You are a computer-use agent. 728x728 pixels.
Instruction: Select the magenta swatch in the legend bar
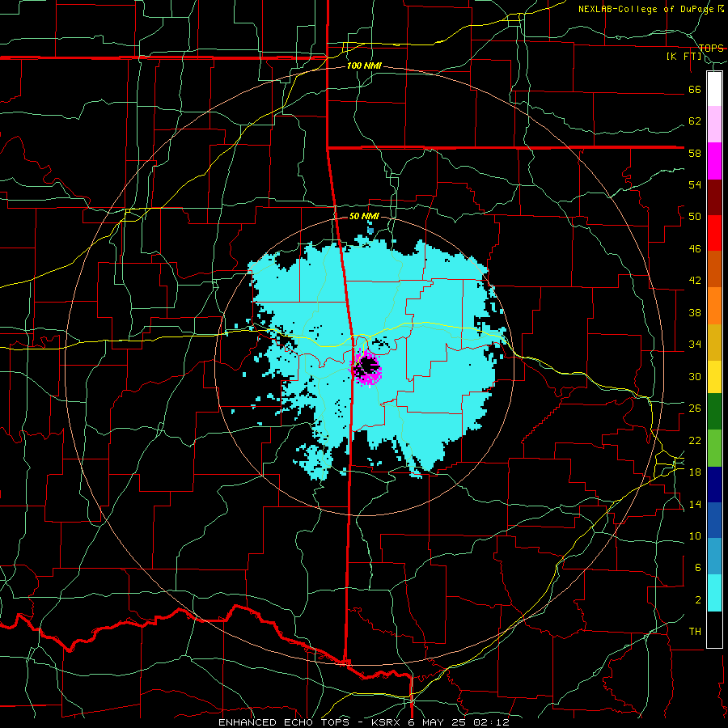[714, 161]
